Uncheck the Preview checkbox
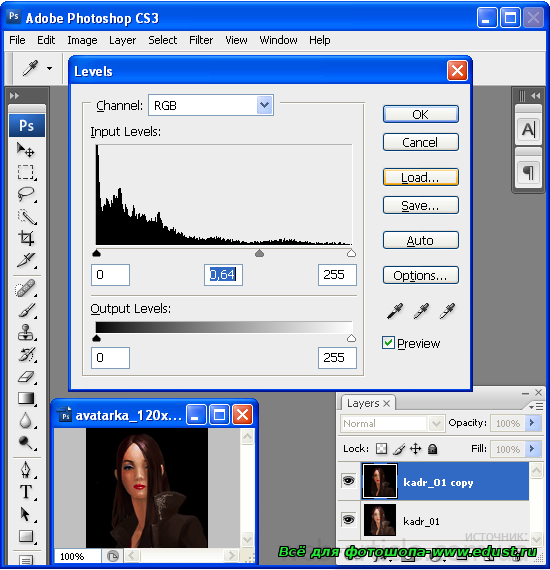Screen dimensions: 550x570 coord(388,343)
